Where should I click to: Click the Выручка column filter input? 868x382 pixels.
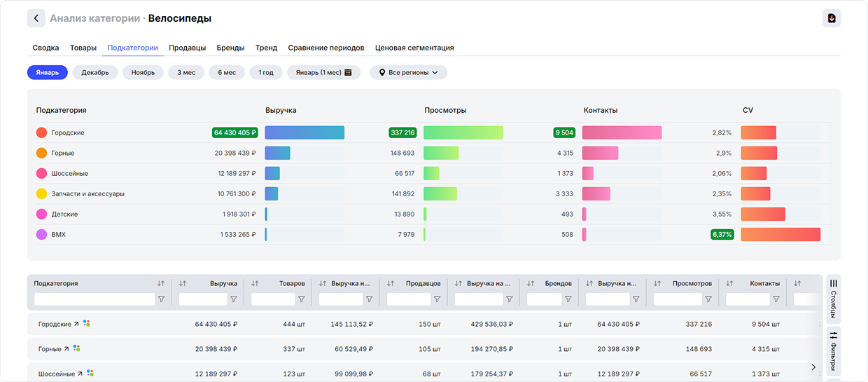[202, 299]
